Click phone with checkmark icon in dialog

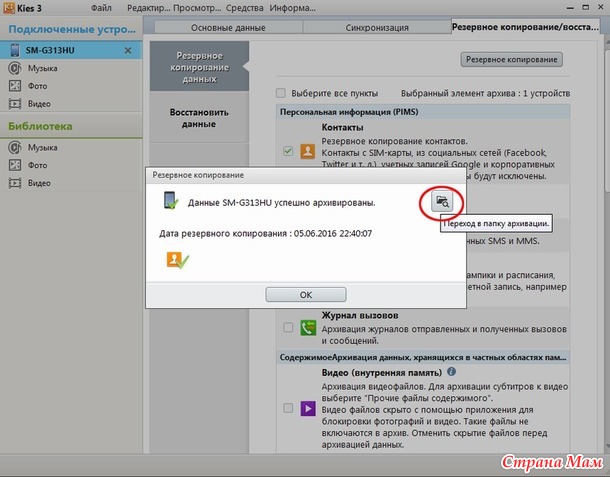171,201
